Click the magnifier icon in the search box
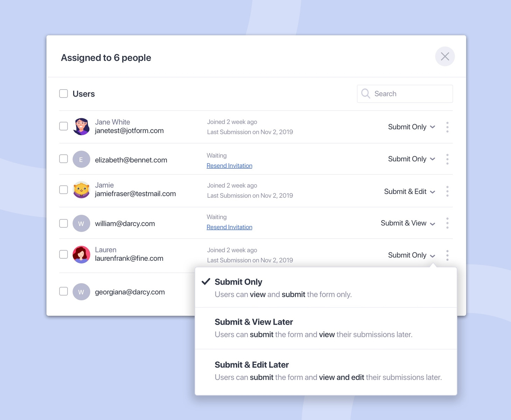Viewport: 511px width, 420px height. coord(365,93)
